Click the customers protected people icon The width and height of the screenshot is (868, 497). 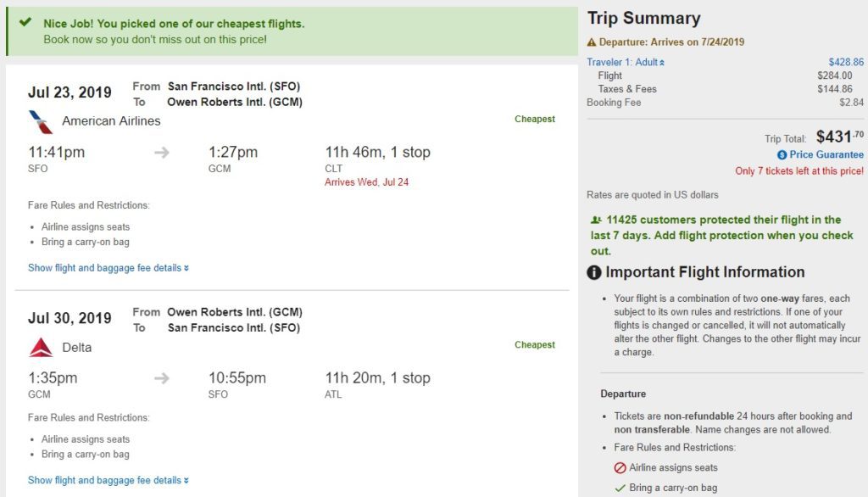tap(595, 221)
